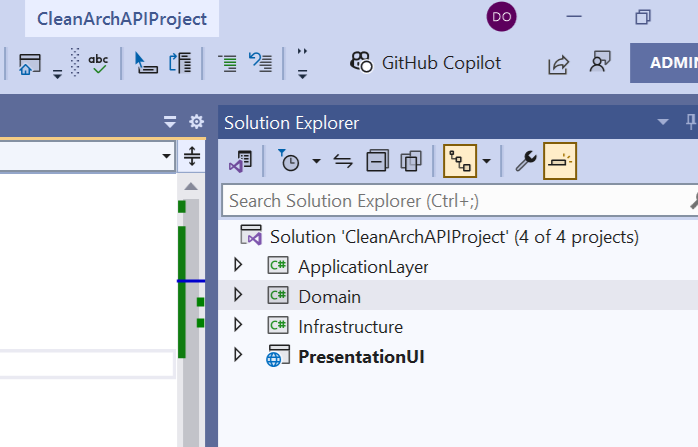Select the Domain project row
698x447 pixels.
(458, 295)
